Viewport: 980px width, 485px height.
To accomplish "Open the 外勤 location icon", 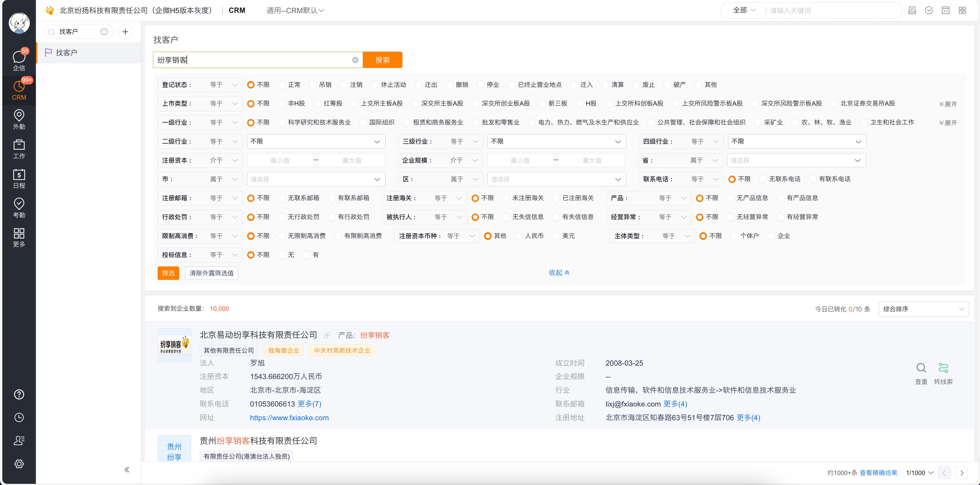I will pos(19,119).
